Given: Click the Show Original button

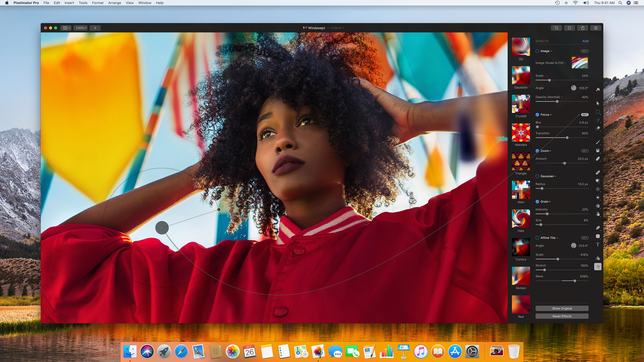Looking at the screenshot, I should (x=562, y=308).
